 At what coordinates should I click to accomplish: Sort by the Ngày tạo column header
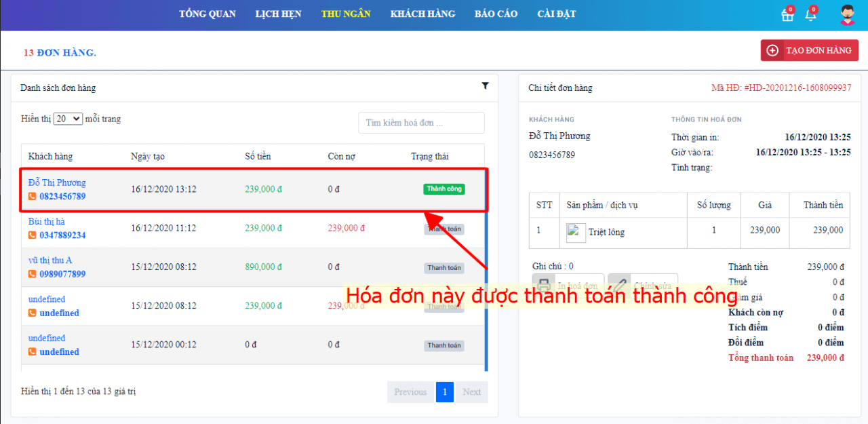point(148,157)
